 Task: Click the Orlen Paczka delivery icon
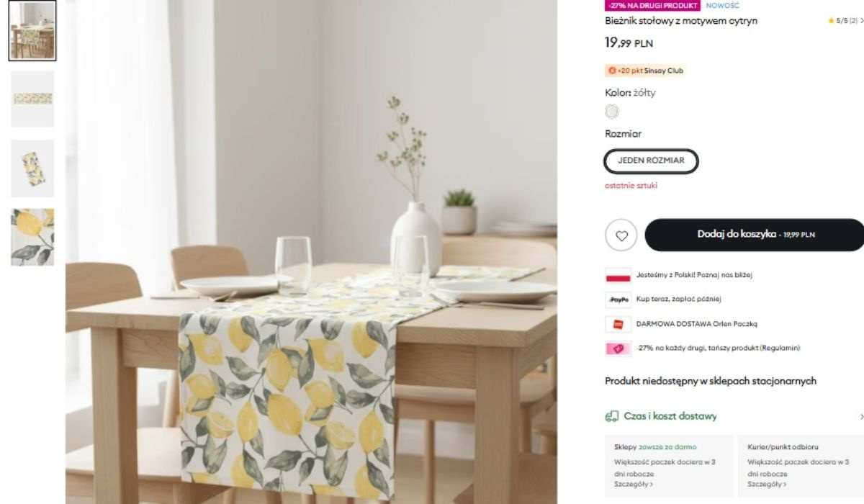(x=618, y=324)
